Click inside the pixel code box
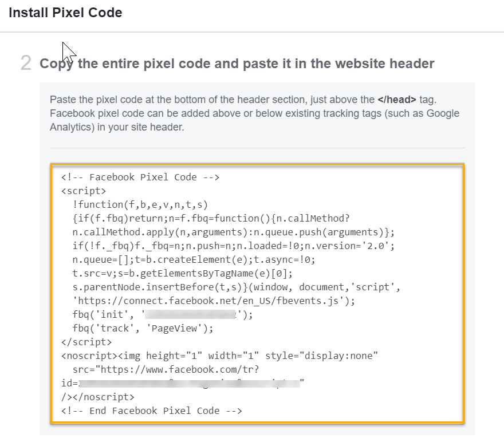The image size is (504, 442). pyautogui.click(x=257, y=294)
